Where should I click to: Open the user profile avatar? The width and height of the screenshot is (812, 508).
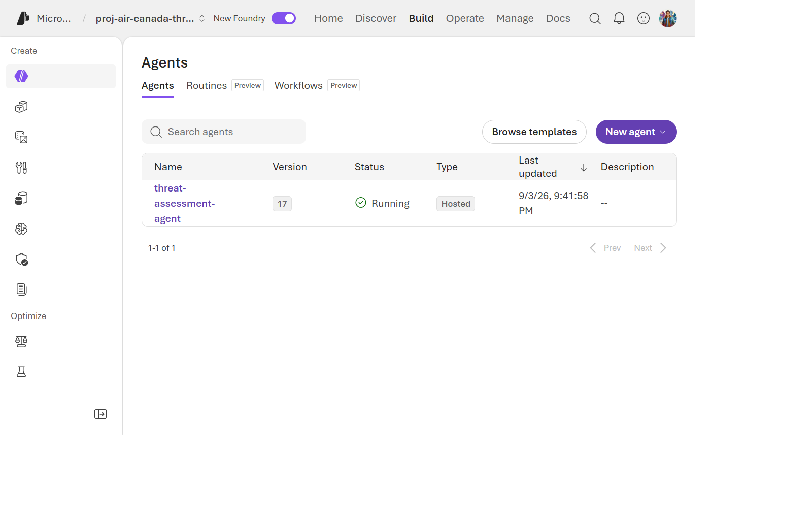coord(668,19)
